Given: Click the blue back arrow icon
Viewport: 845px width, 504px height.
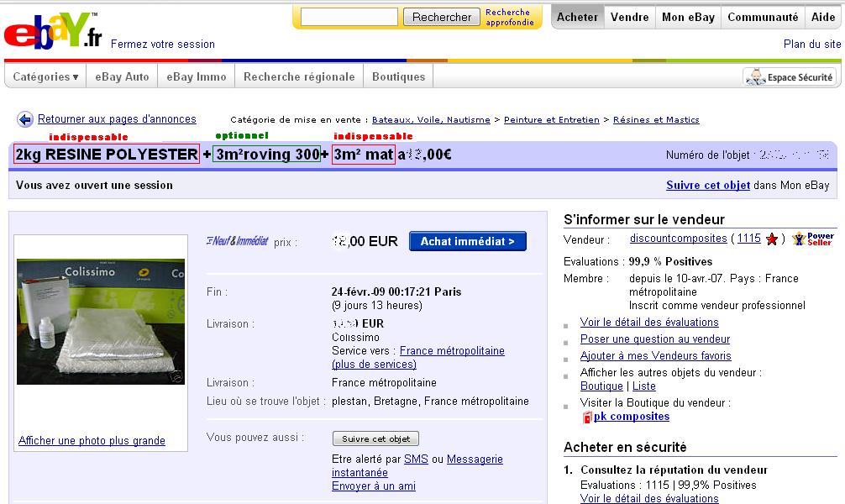Looking at the screenshot, I should [25, 119].
